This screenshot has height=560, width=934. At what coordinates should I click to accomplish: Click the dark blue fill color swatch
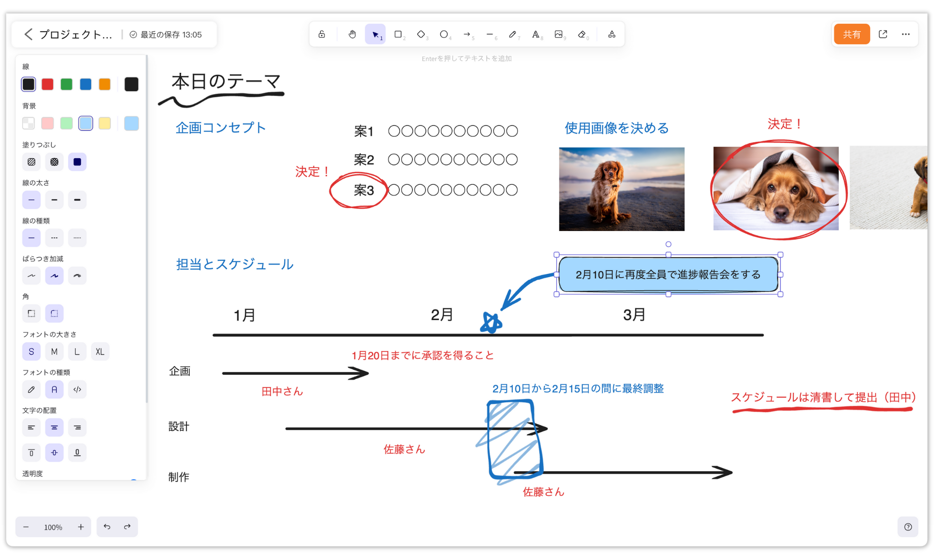78,161
